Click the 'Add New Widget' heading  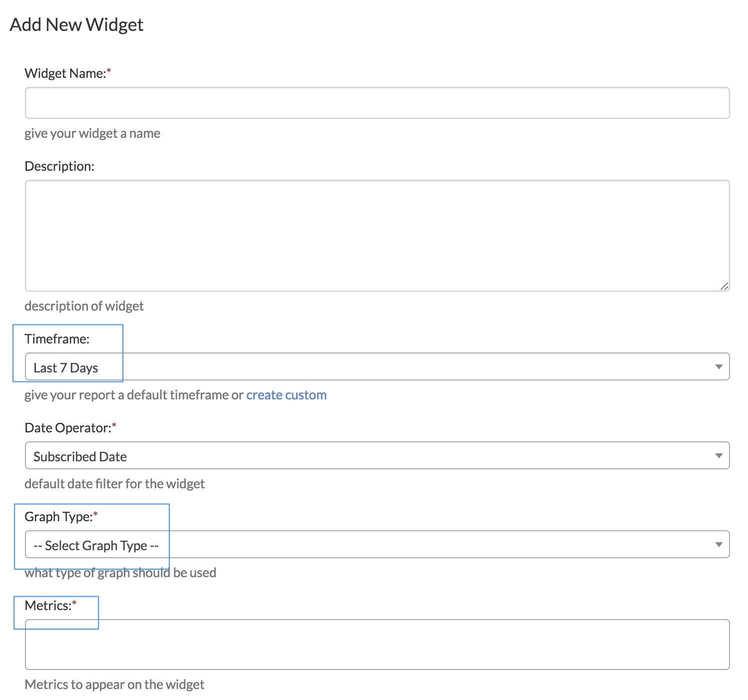click(x=76, y=24)
